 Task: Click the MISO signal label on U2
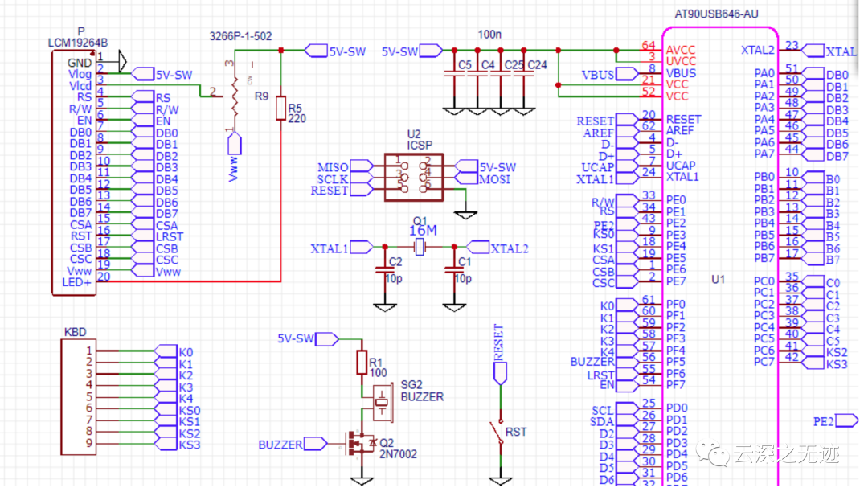tap(333, 166)
